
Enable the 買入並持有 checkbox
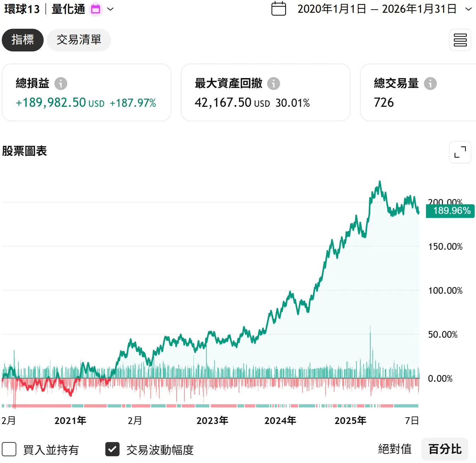(x=9, y=449)
